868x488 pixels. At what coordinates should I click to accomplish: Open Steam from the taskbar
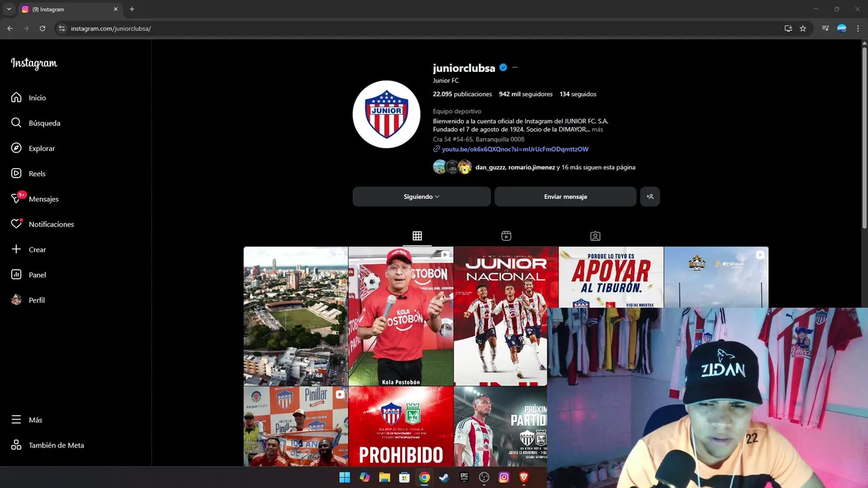pos(444,477)
